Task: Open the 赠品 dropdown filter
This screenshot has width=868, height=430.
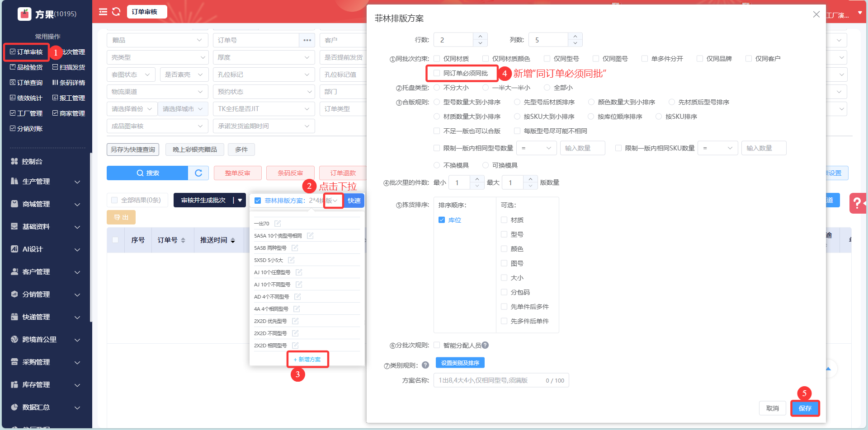Action: coord(157,40)
